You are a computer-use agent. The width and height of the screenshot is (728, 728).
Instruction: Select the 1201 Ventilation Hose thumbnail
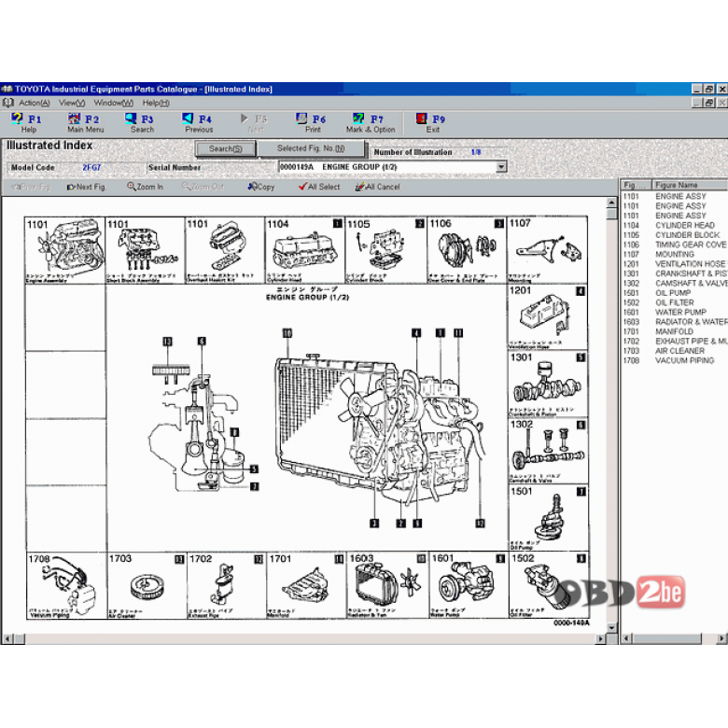pyautogui.click(x=547, y=317)
